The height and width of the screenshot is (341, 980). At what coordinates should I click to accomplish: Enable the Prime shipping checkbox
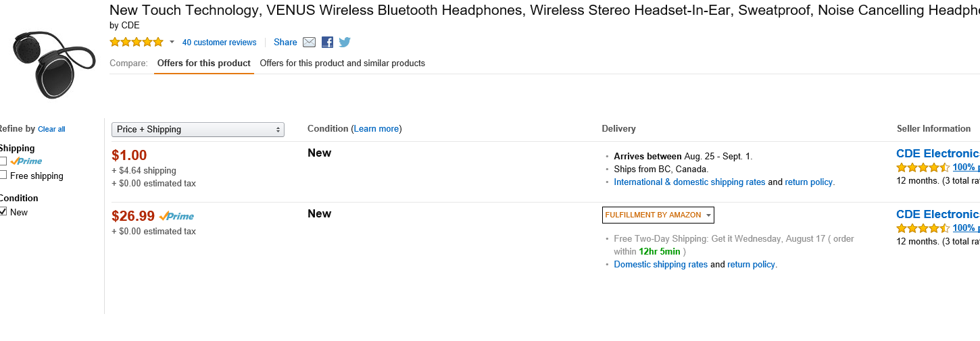coord(3,161)
